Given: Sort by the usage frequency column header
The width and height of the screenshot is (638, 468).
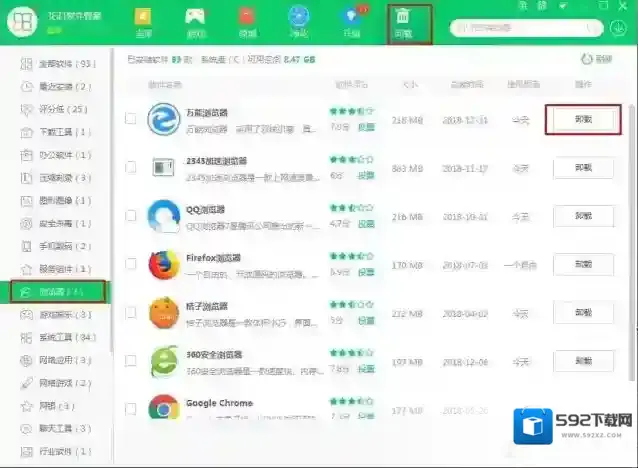Looking at the screenshot, I should coord(520,84).
